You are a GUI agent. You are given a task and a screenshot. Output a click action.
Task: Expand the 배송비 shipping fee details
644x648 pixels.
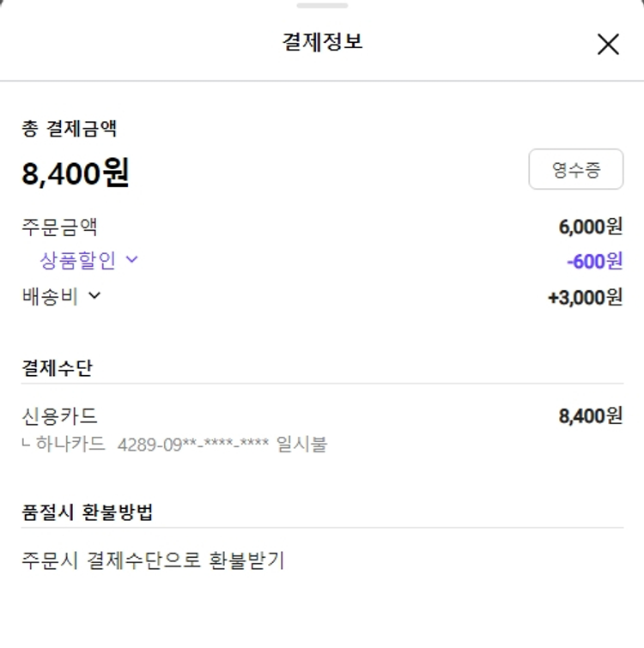point(62,297)
